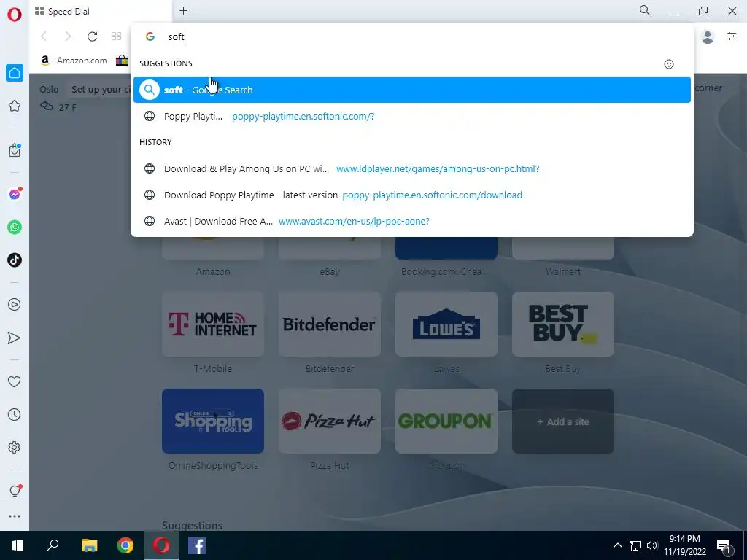Open the Amazon.com bookmark

[x=74, y=61]
